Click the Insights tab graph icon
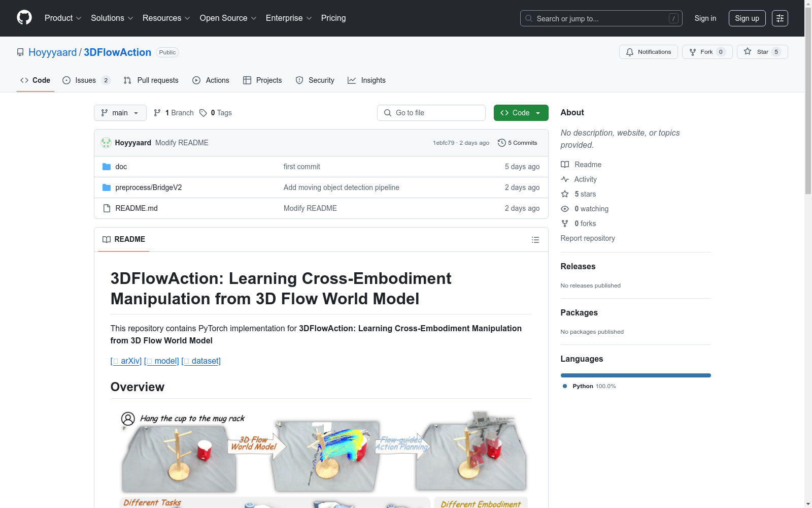Viewport: 812px width, 508px height. click(352, 80)
